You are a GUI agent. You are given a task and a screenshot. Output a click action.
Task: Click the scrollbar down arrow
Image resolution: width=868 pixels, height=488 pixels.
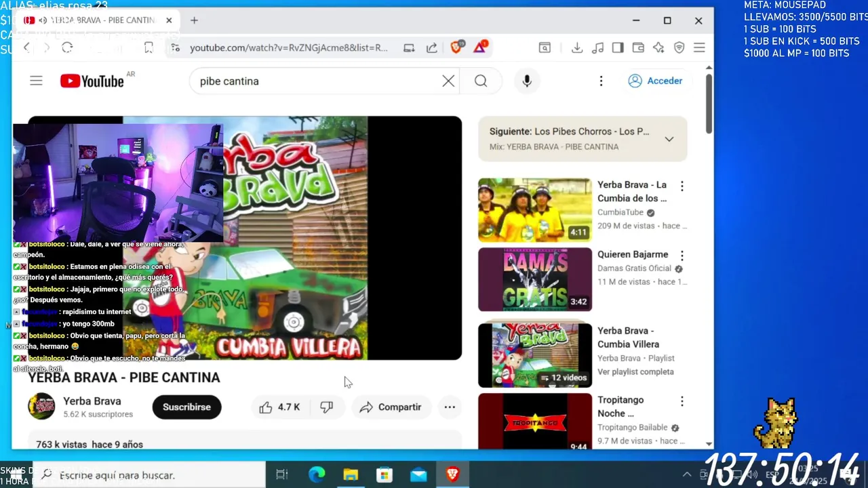709,445
